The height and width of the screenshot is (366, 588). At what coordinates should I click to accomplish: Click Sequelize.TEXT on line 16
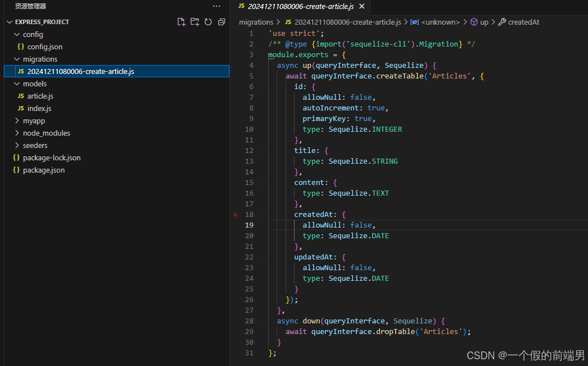359,193
